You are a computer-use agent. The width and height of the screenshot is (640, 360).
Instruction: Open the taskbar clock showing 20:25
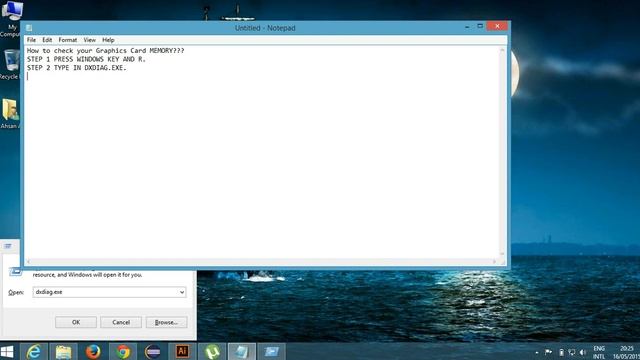(627, 352)
